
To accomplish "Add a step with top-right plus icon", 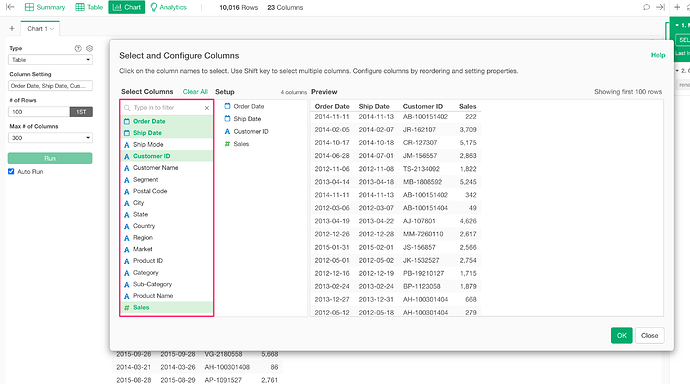I will (x=677, y=7).
